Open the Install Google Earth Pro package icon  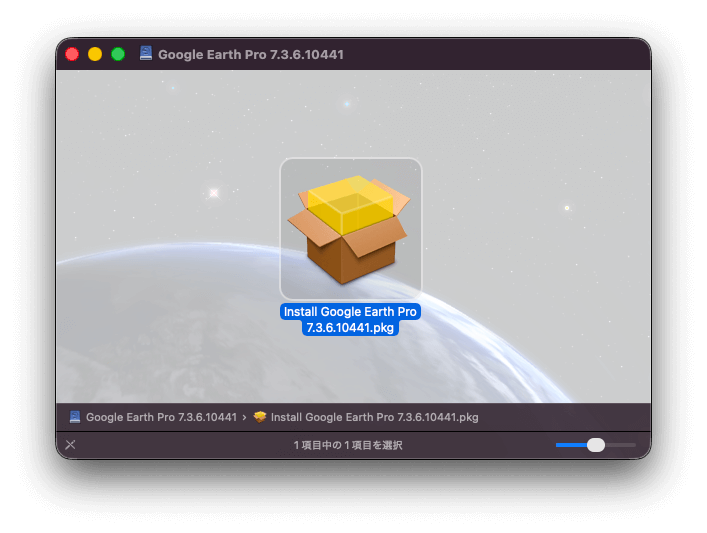[350, 228]
